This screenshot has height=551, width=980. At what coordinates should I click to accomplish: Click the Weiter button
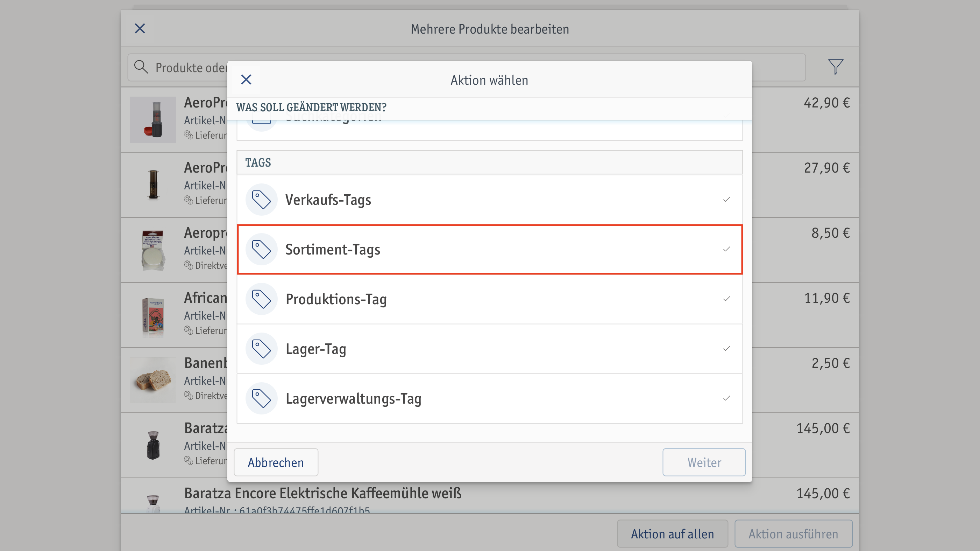pyautogui.click(x=704, y=462)
